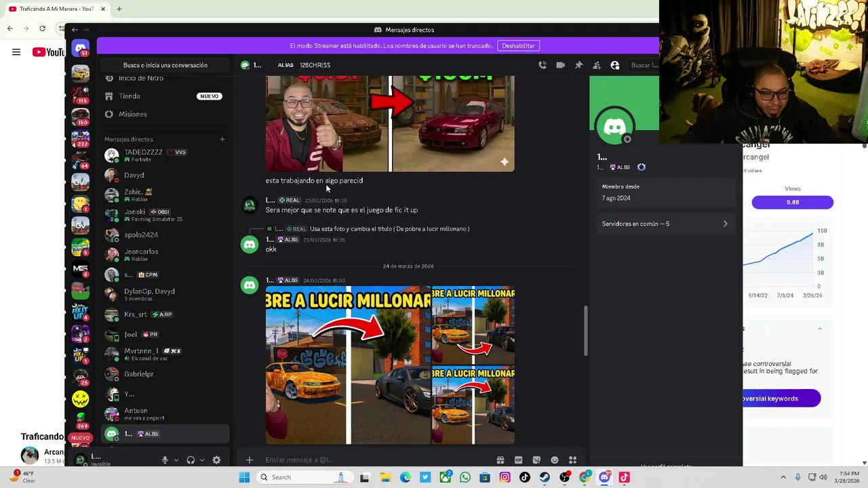Open the Discord home direct messages icon
Image resolution: width=868 pixels, height=488 pixels.
[81, 49]
